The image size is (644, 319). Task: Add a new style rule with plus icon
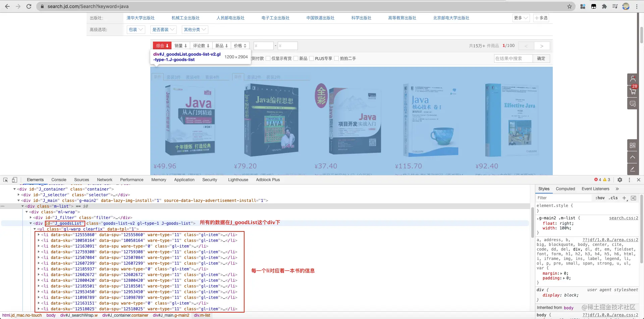click(x=625, y=198)
